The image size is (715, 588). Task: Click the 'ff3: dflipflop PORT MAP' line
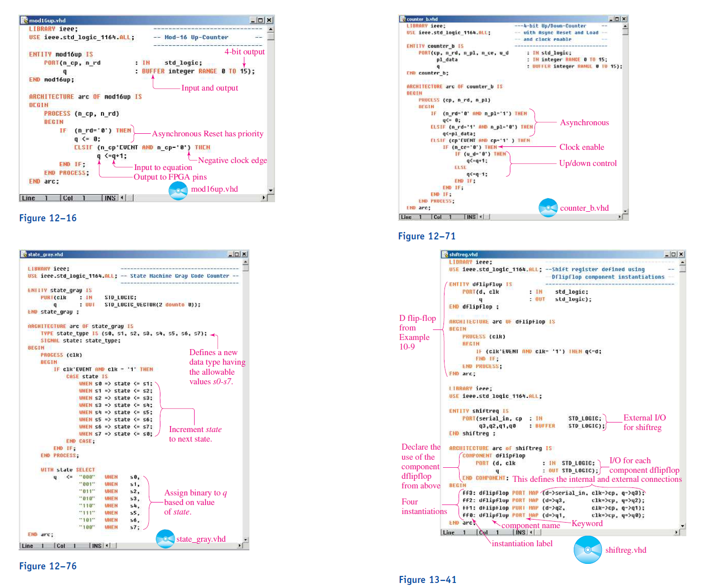(553, 493)
